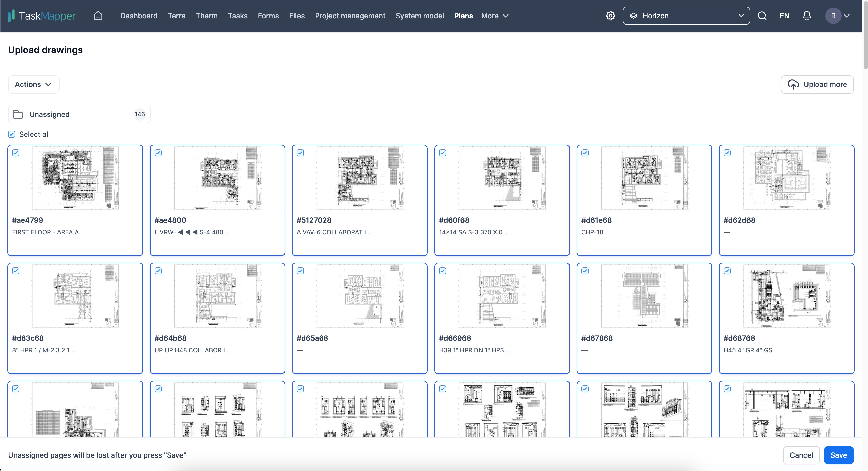Image resolution: width=868 pixels, height=471 pixels.
Task: Toggle the Select all checkbox
Action: (12, 135)
